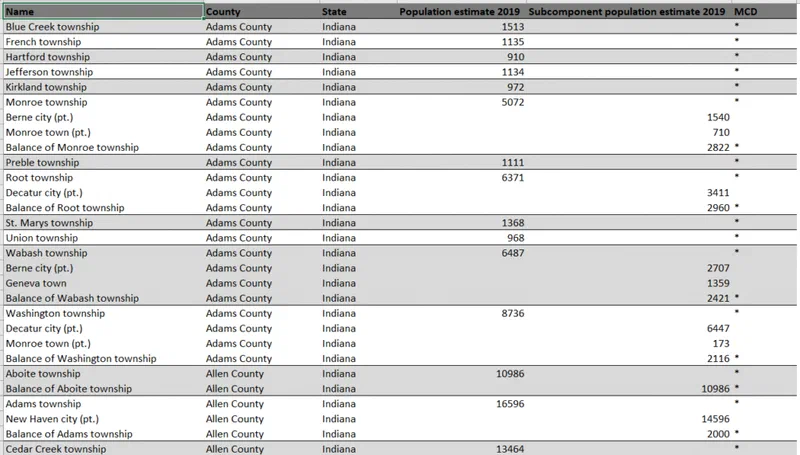800x455 pixels.
Task: Select subcomponent value 2707
Action: pyautogui.click(x=718, y=268)
